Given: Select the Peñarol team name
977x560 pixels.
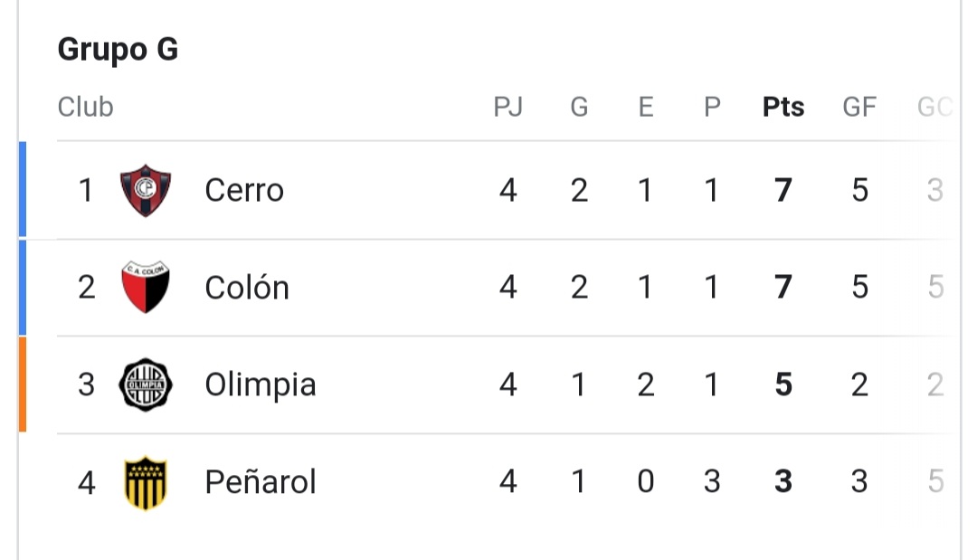Looking at the screenshot, I should [x=261, y=481].
